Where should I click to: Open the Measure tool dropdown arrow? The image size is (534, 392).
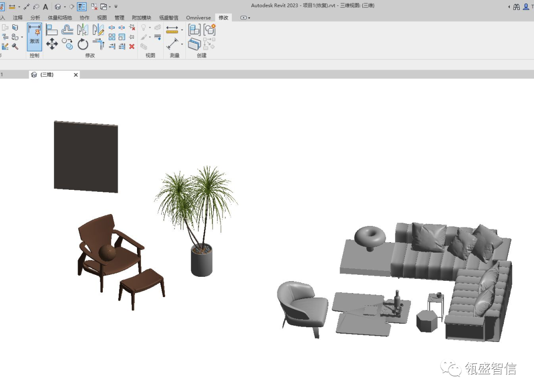click(x=182, y=30)
